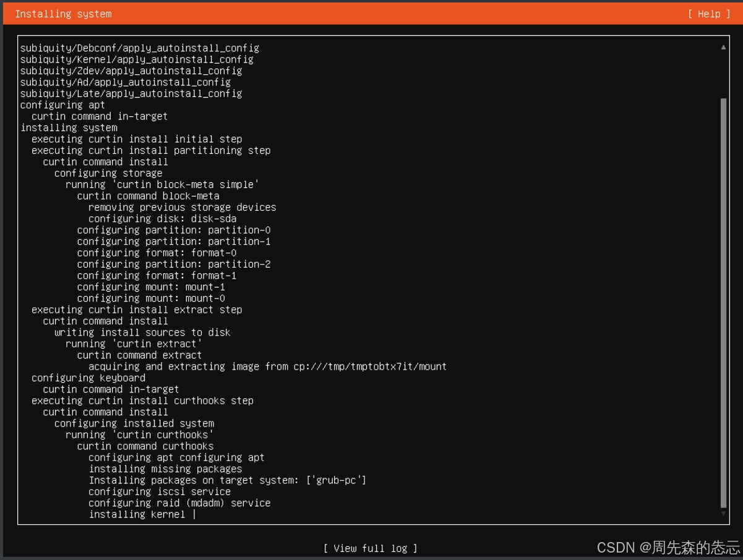This screenshot has width=743, height=560.
Task: Click 'configuring mount: mount-0' line
Action: (x=152, y=299)
